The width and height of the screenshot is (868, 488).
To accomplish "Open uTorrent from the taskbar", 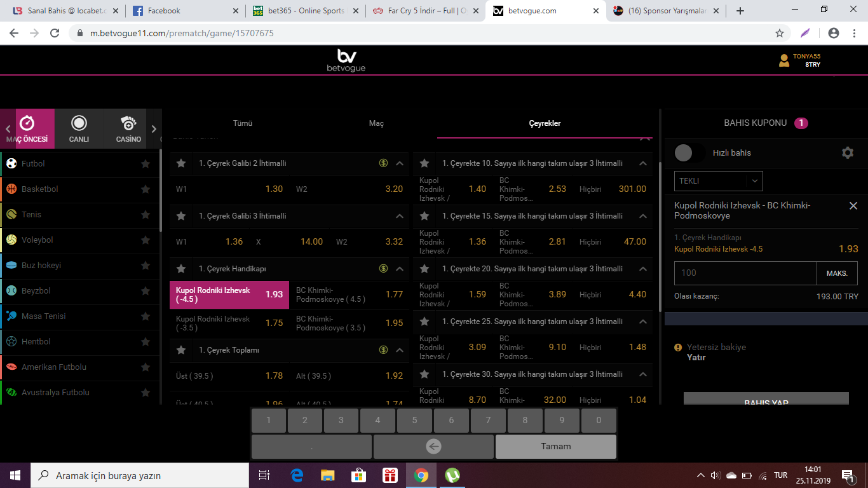I will click(x=452, y=475).
